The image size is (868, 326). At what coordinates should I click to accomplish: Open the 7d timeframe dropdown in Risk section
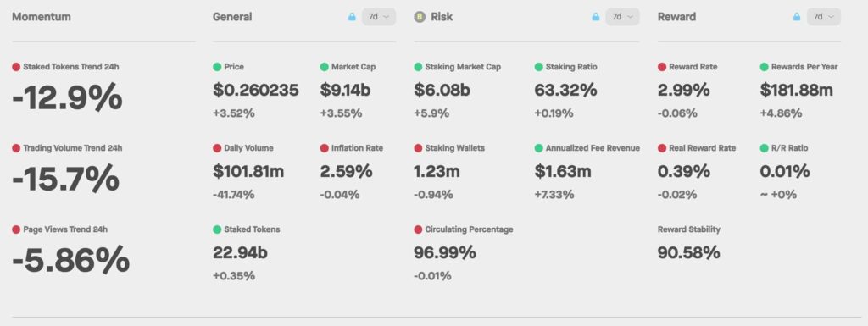coord(623,17)
